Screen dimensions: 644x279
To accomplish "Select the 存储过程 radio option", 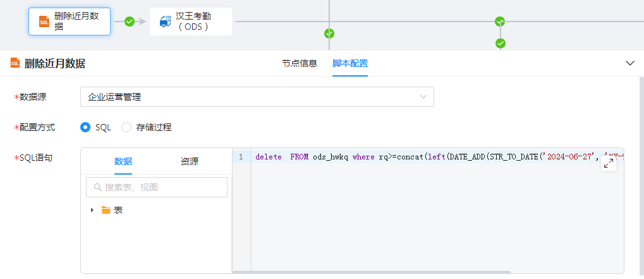I will [126, 127].
